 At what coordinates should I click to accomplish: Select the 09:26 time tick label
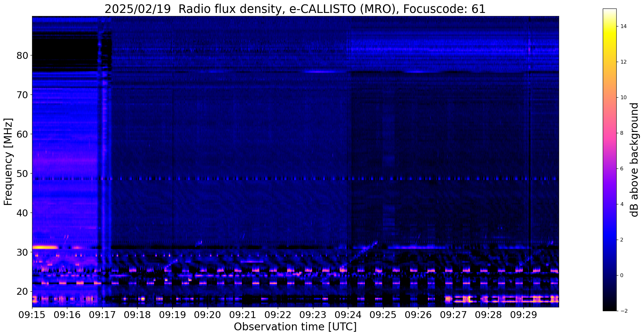tap(418, 315)
